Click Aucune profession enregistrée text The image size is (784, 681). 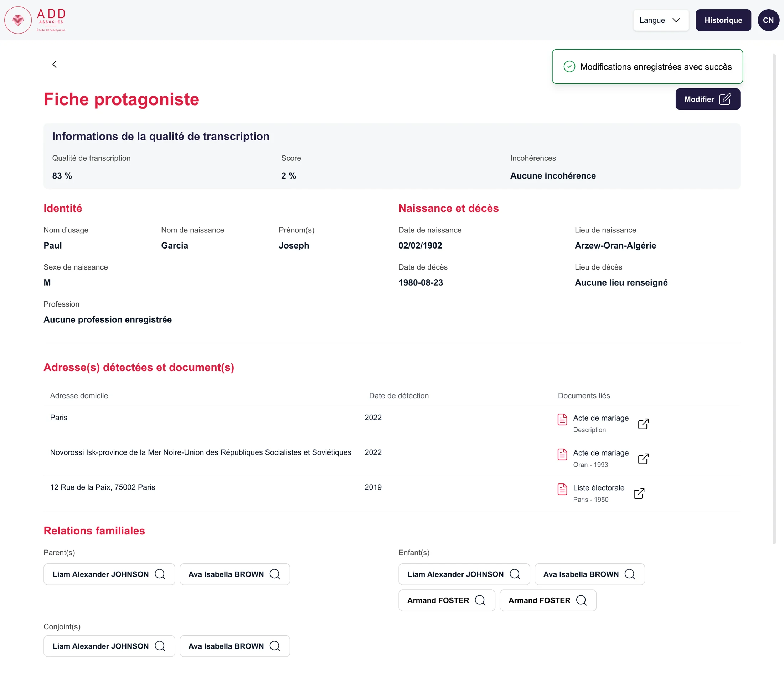pos(108,319)
